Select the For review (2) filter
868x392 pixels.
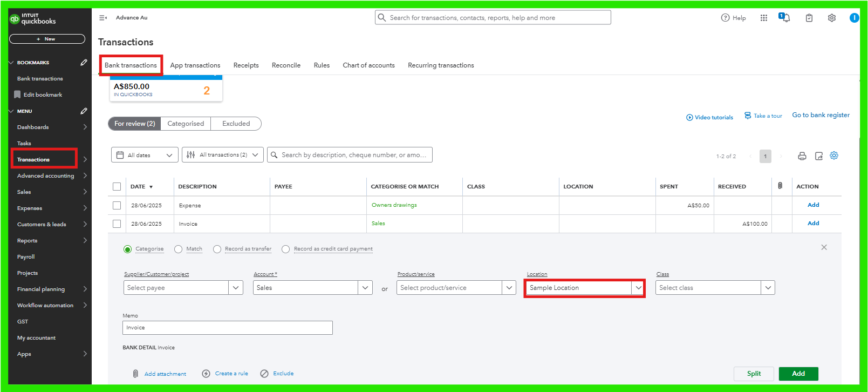click(x=134, y=124)
